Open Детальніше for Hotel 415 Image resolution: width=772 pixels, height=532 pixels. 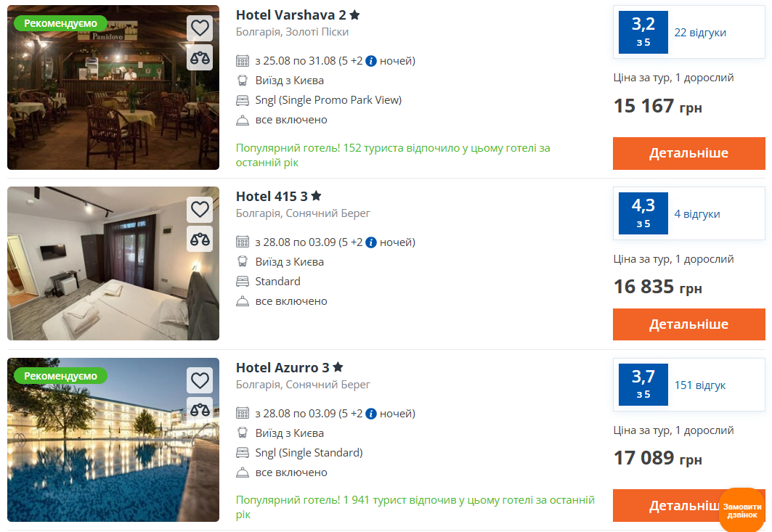(688, 324)
